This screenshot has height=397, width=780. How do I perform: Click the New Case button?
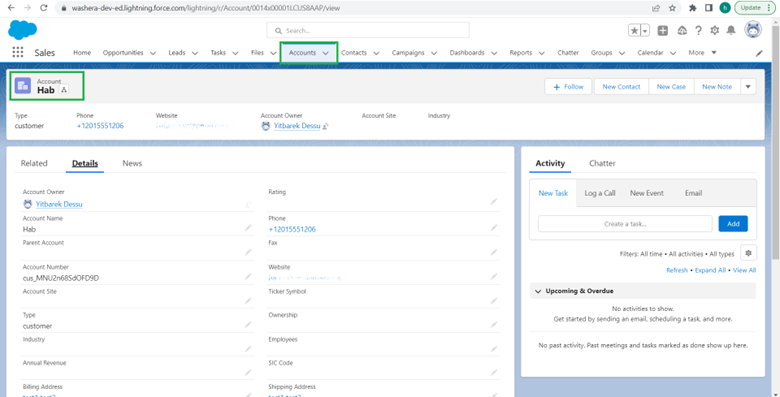point(671,87)
